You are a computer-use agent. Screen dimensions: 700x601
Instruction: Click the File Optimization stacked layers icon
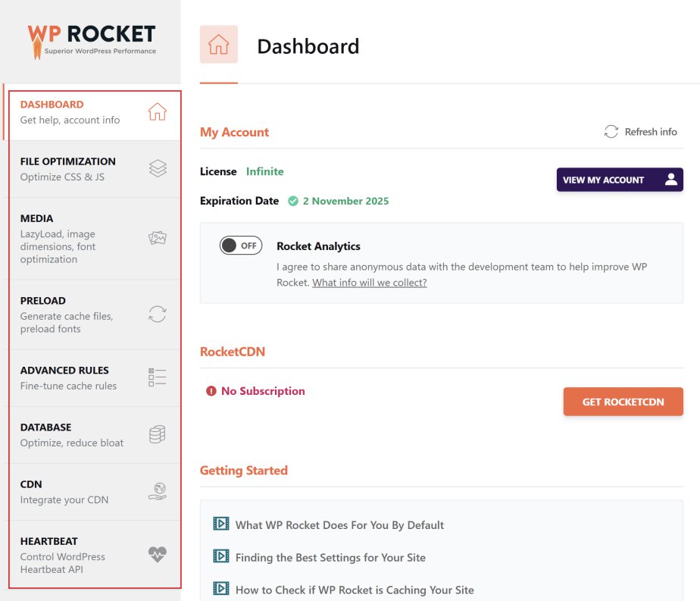point(157,168)
